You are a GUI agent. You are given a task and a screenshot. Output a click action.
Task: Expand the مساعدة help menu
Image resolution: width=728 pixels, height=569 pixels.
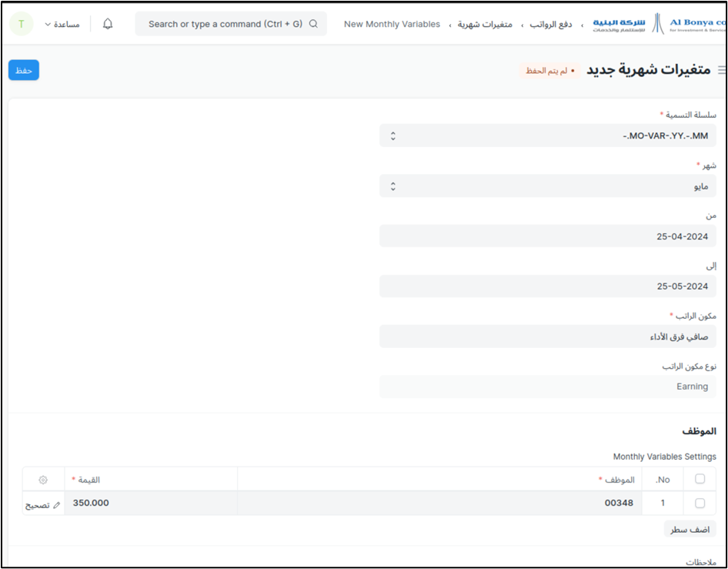[62, 24]
